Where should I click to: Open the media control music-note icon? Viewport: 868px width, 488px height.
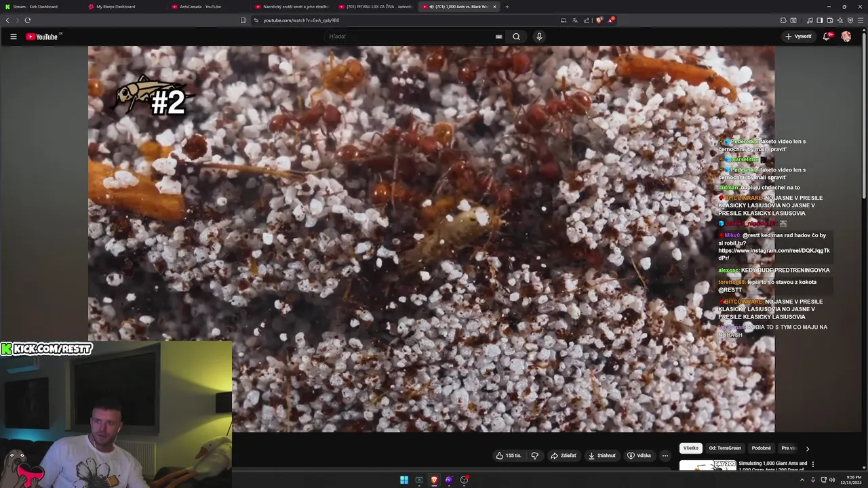click(x=810, y=20)
